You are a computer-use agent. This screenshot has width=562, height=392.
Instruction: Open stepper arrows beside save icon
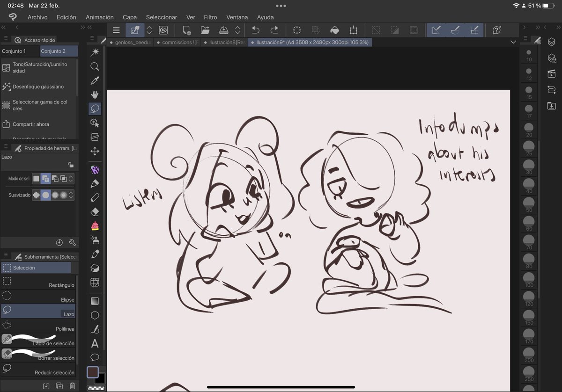(237, 30)
